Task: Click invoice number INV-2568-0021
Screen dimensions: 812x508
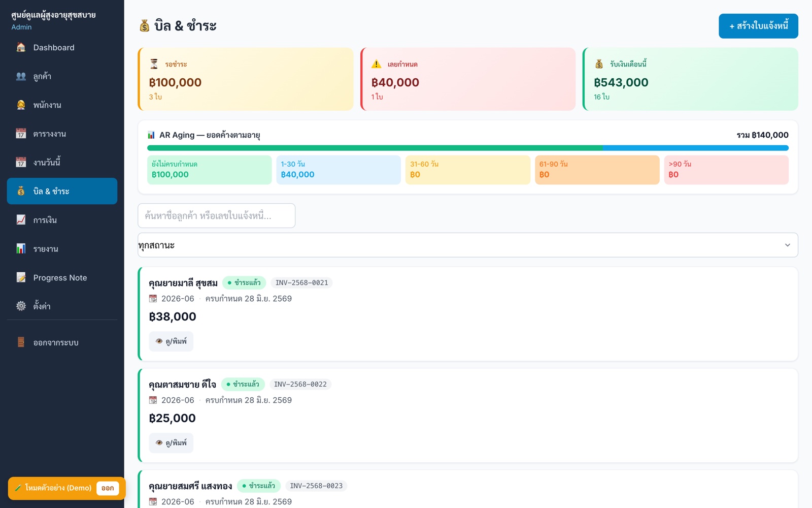Action: coord(302,283)
